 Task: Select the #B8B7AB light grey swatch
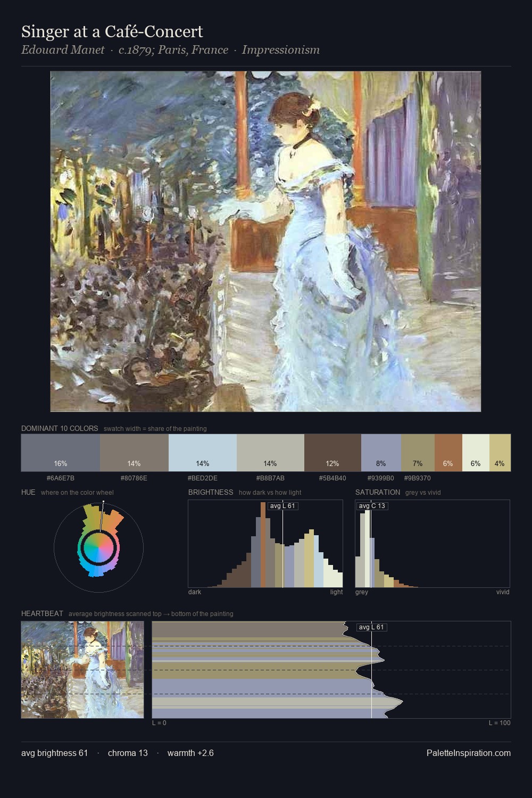[270, 453]
